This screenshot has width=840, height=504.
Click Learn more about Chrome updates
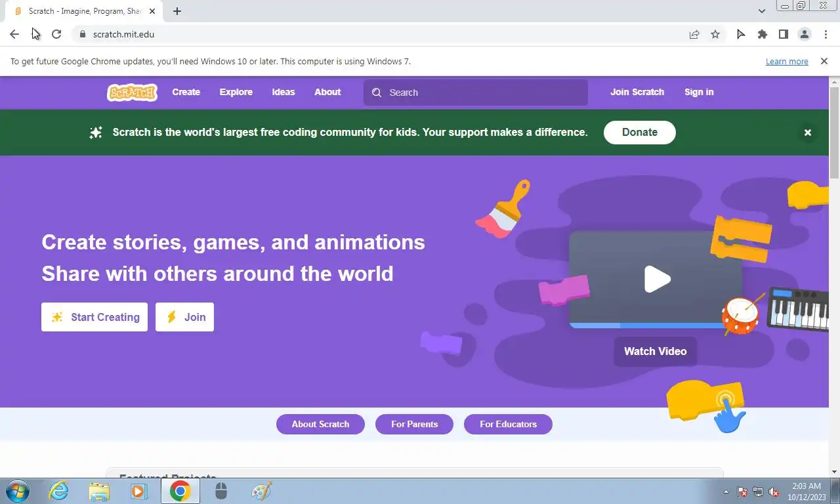[x=787, y=61]
